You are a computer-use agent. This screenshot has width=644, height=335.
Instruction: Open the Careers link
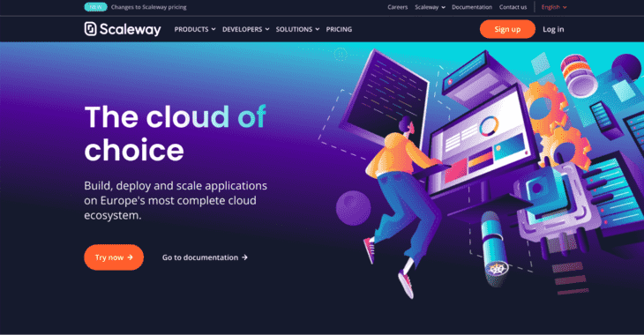[x=398, y=7]
